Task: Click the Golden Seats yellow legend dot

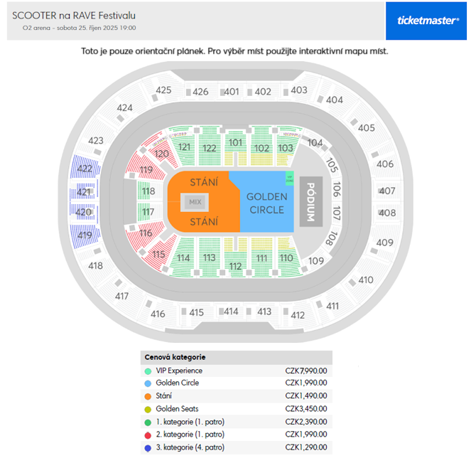Action: pyautogui.click(x=148, y=409)
